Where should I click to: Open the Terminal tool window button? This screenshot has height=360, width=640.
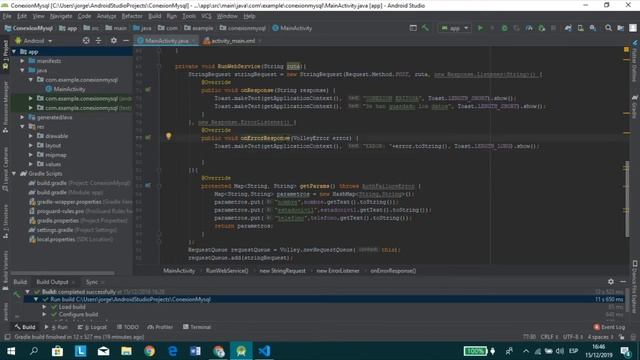click(197, 327)
